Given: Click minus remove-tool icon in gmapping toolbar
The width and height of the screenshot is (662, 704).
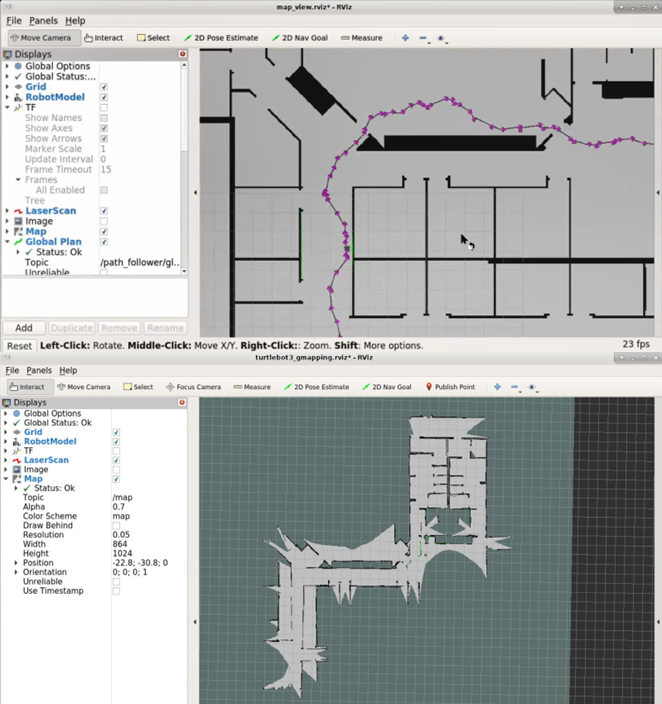Looking at the screenshot, I should point(515,387).
